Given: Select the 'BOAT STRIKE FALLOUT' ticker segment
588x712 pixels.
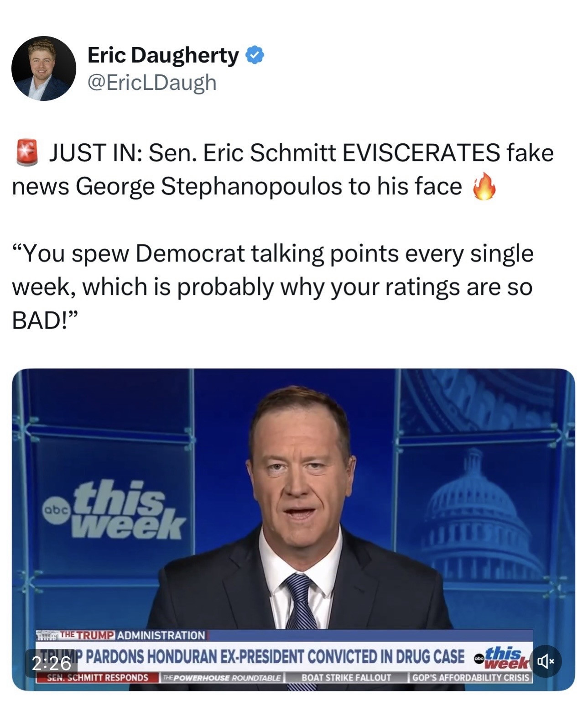Looking at the screenshot, I should [346, 678].
